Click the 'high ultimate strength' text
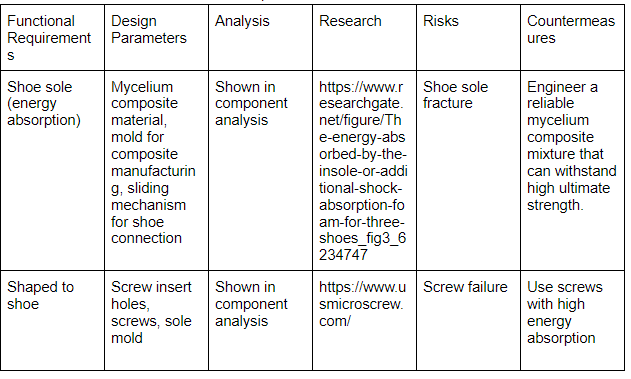The height and width of the screenshot is (379, 631). [568, 197]
